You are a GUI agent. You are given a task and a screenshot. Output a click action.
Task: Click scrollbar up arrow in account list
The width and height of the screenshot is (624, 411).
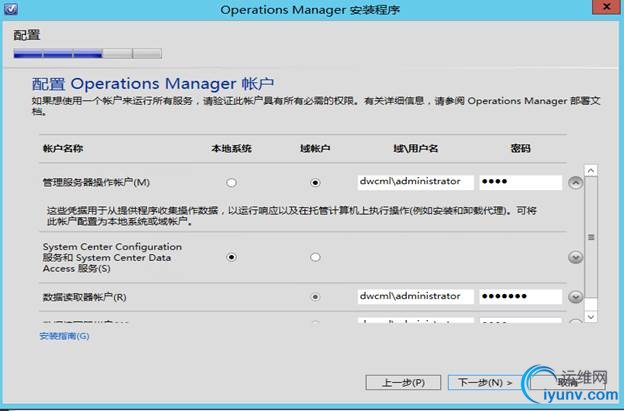pyautogui.click(x=591, y=171)
